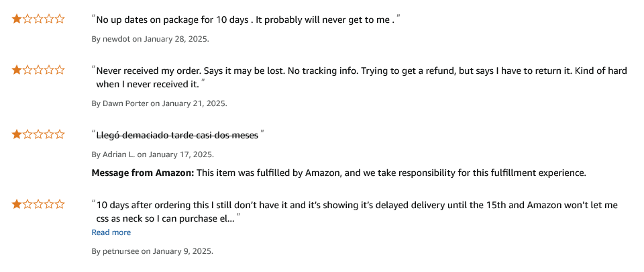Screen dimensions: 644x272
Task: Expand petnursee's review with Read more
Action: (x=111, y=232)
